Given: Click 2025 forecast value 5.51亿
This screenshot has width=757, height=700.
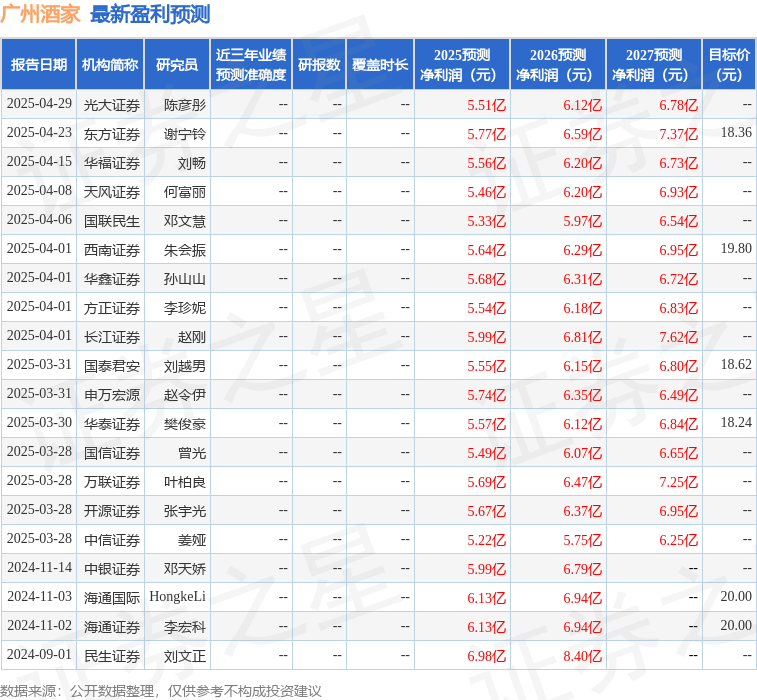Looking at the screenshot, I should pos(486,105).
